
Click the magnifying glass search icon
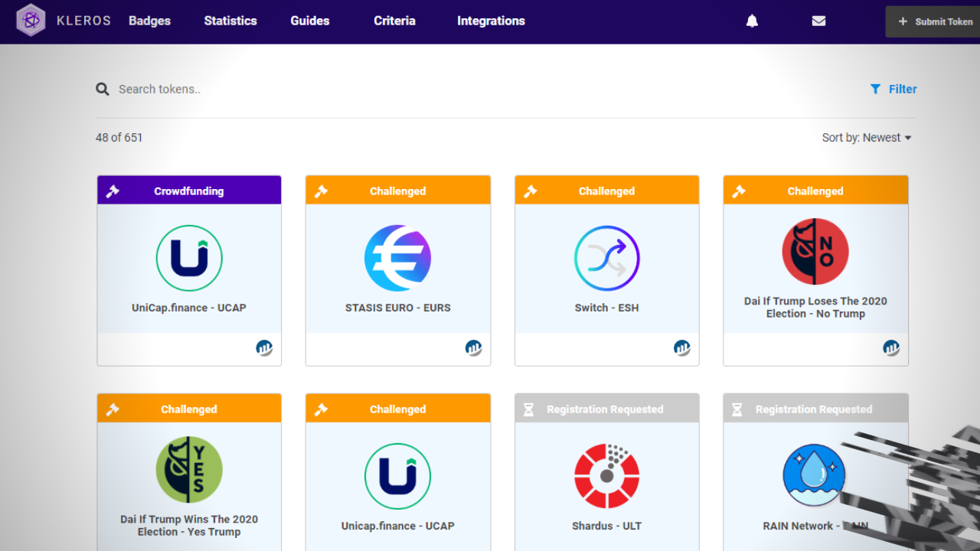pyautogui.click(x=103, y=90)
